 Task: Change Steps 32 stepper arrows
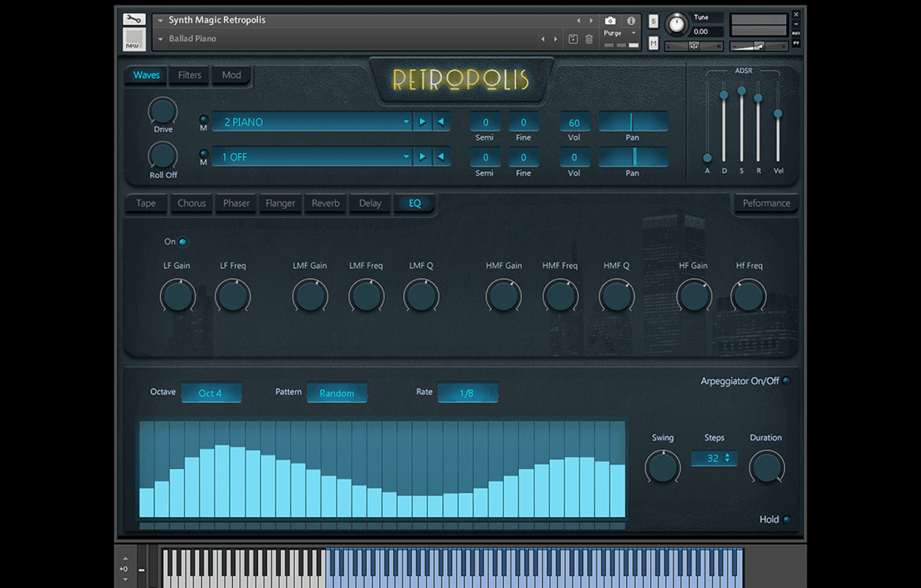click(x=727, y=458)
